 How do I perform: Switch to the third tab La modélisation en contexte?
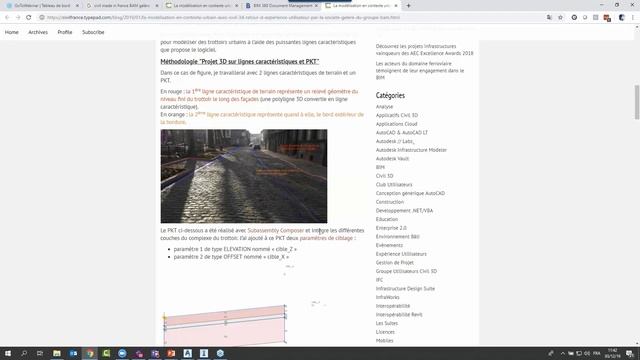click(x=201, y=6)
